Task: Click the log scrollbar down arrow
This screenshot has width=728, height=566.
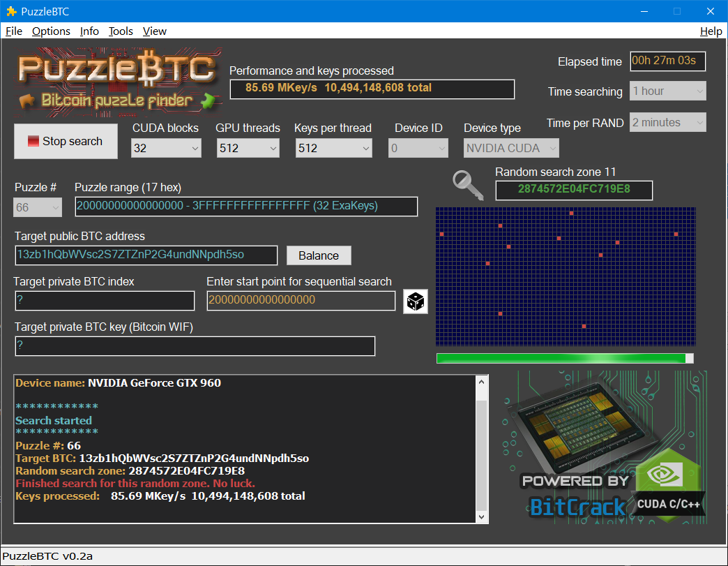Action: [481, 516]
